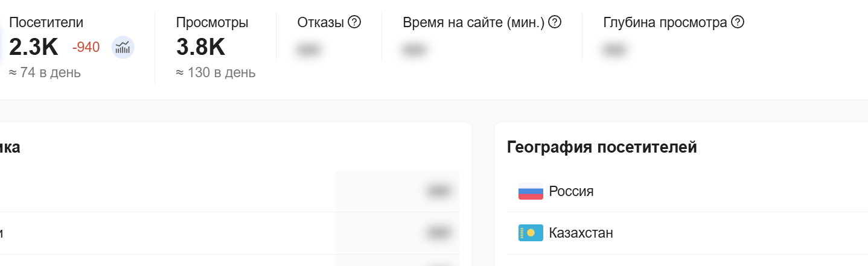The width and height of the screenshot is (868, 266).
Task: Click the Время на сайте (мин.) label
Action: (474, 23)
